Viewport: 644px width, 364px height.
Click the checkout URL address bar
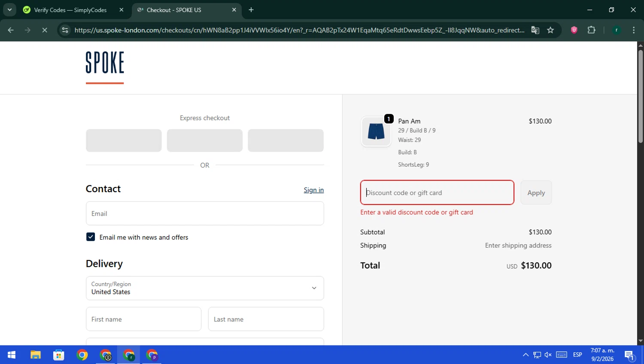299,30
